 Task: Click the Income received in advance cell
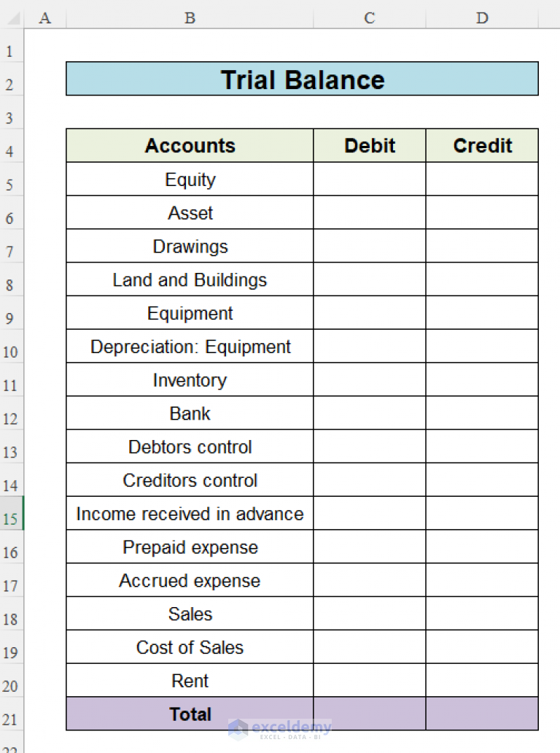(x=190, y=514)
